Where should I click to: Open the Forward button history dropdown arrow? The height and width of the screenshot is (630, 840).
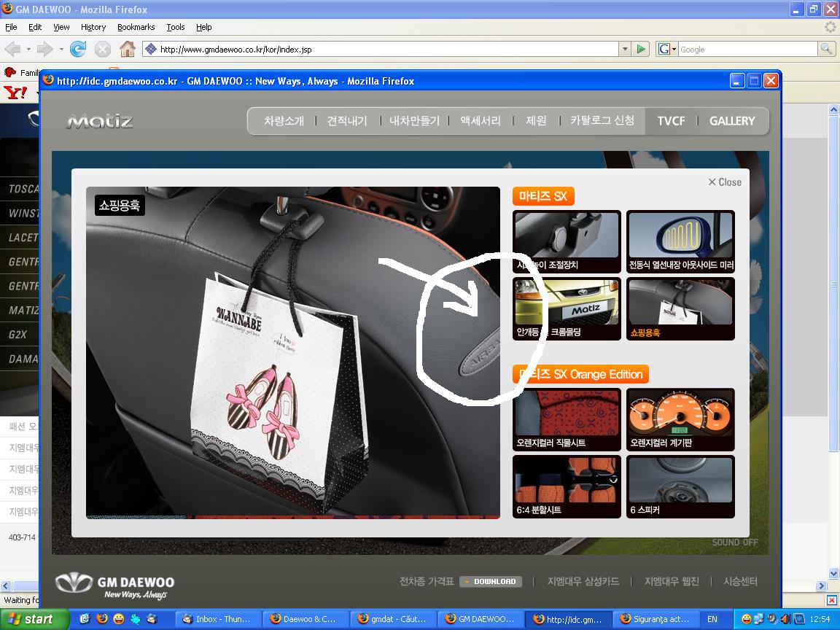(61, 50)
